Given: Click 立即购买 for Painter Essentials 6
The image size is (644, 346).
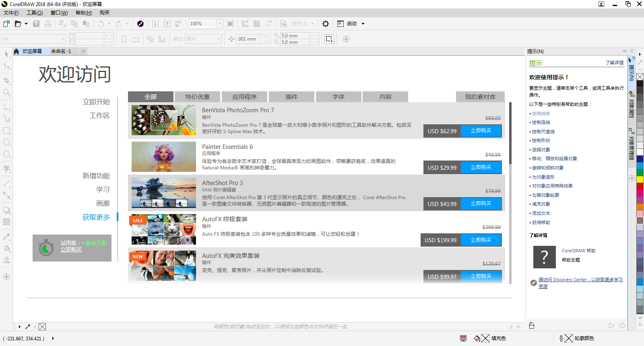Looking at the screenshot, I should click(481, 167).
